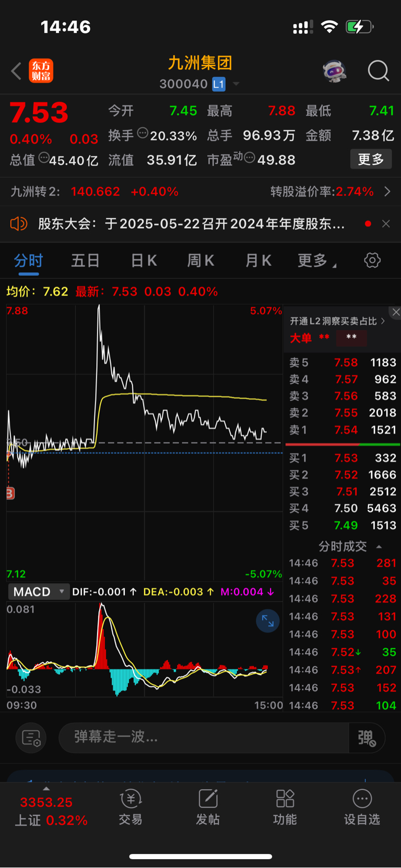
Task: Tap the current price 7.53 headline
Action: pyautogui.click(x=39, y=113)
